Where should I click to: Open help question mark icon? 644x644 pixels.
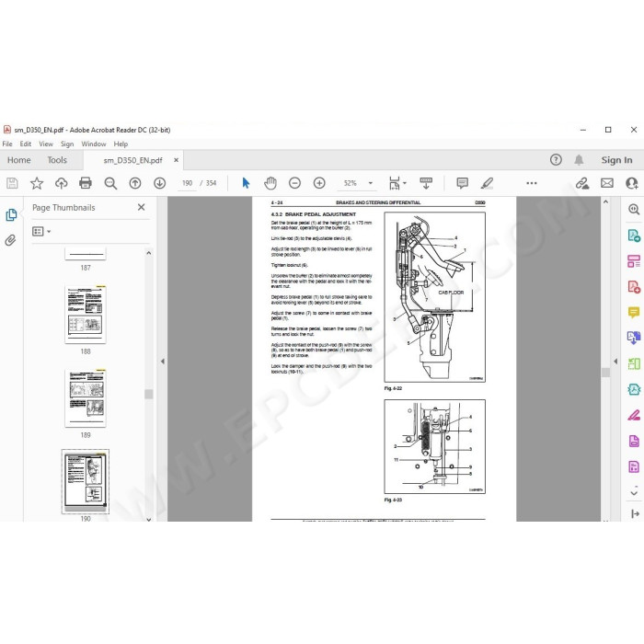pos(556,160)
